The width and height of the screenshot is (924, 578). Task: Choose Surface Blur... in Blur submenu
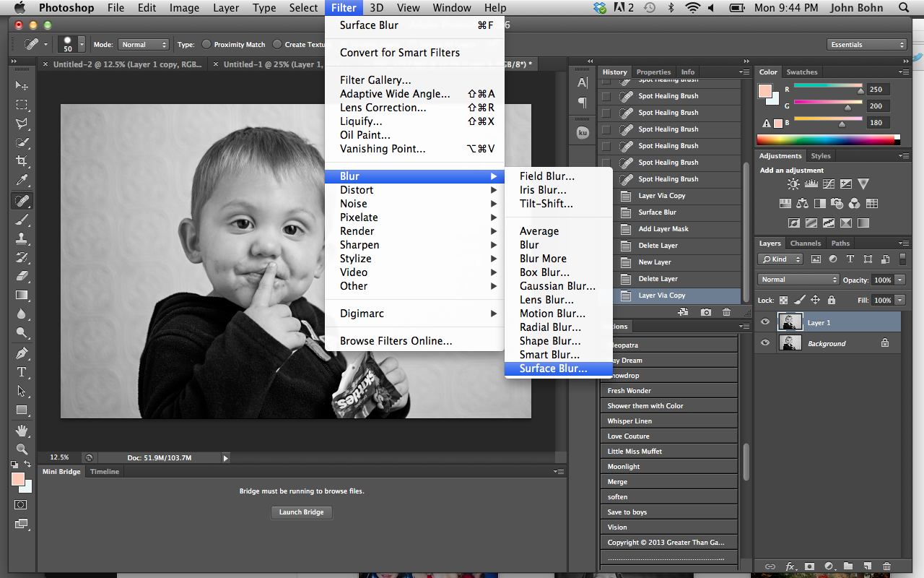point(558,368)
